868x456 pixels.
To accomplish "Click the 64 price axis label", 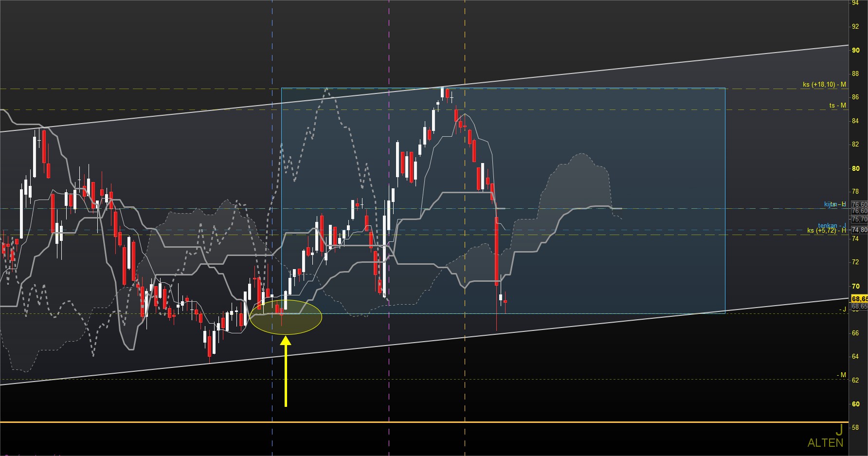I will (x=855, y=356).
